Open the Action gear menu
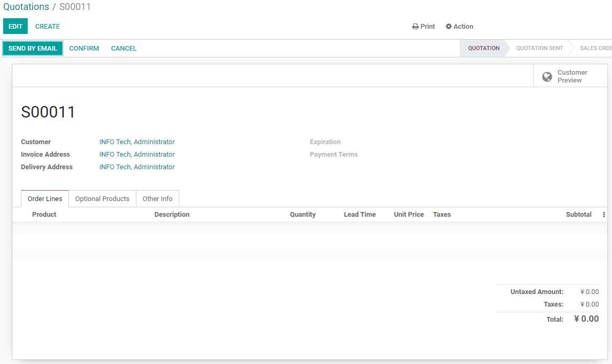The height and width of the screenshot is (364, 612). pos(459,27)
